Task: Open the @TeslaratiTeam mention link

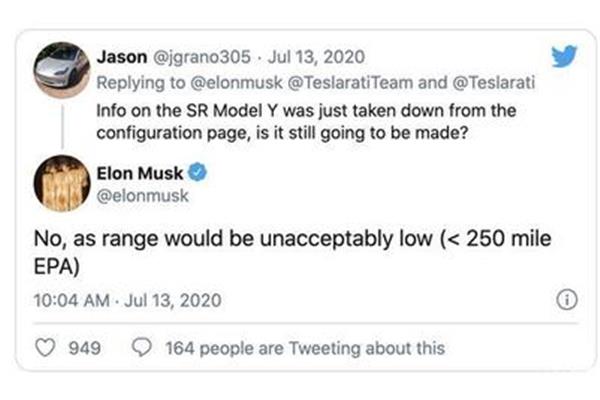Action: tap(350, 83)
